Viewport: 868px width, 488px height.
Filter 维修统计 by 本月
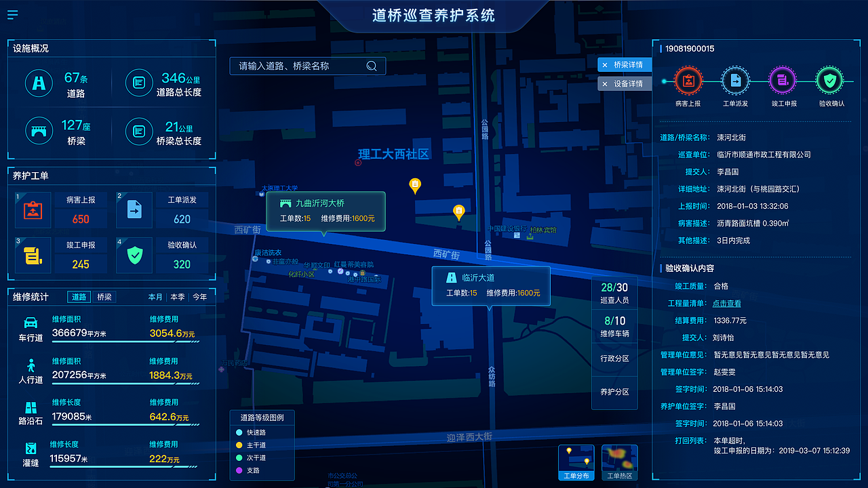[155, 297]
